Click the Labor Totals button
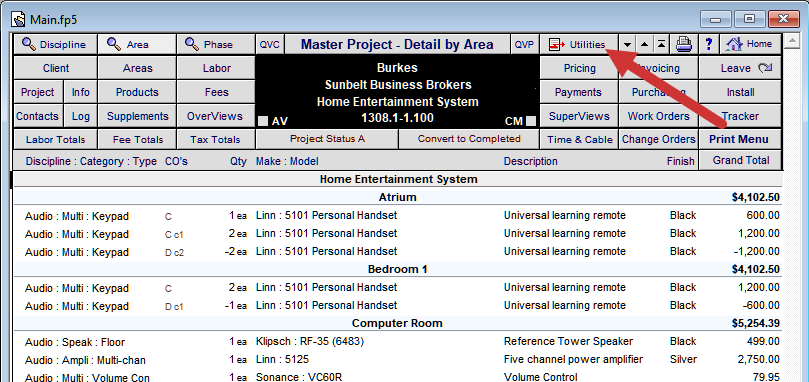809x382 pixels. point(55,139)
